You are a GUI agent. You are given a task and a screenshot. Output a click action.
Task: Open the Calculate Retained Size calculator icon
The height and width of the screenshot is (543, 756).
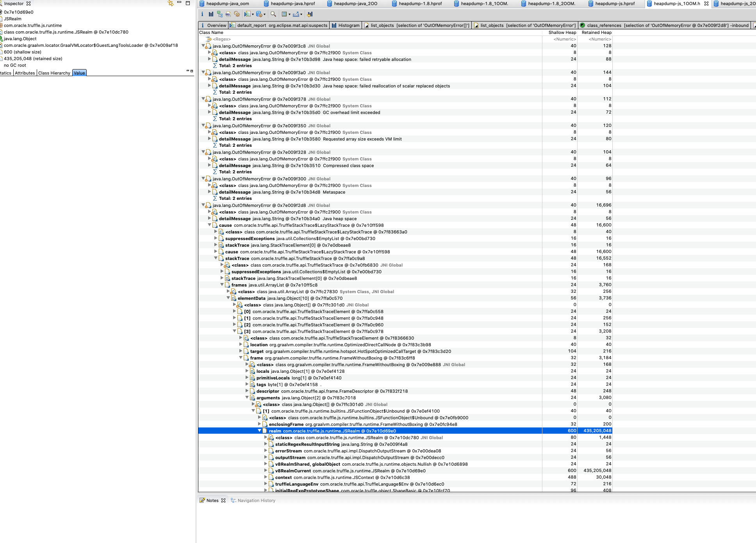(285, 14)
